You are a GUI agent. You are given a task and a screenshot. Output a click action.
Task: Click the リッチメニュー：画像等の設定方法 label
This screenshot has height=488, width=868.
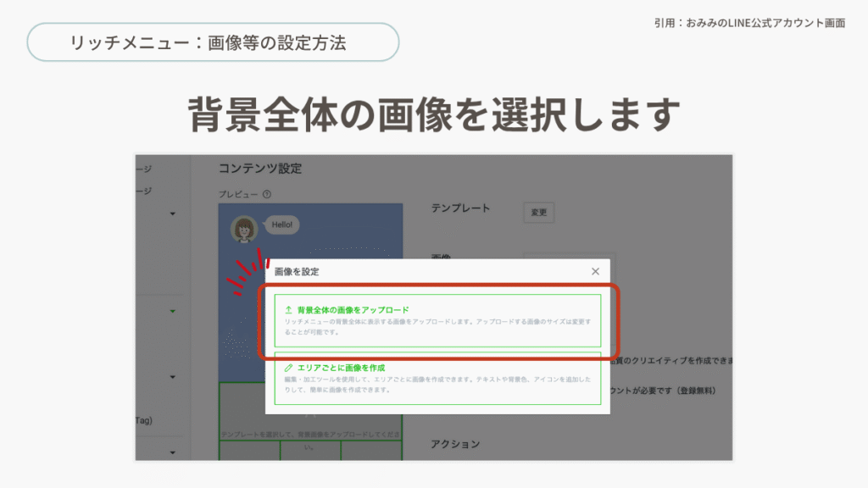pos(213,42)
